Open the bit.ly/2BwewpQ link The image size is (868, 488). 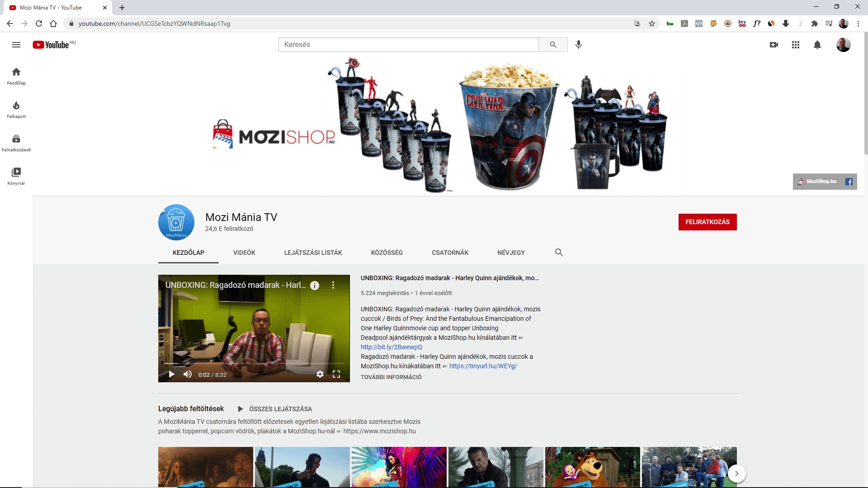click(x=391, y=347)
